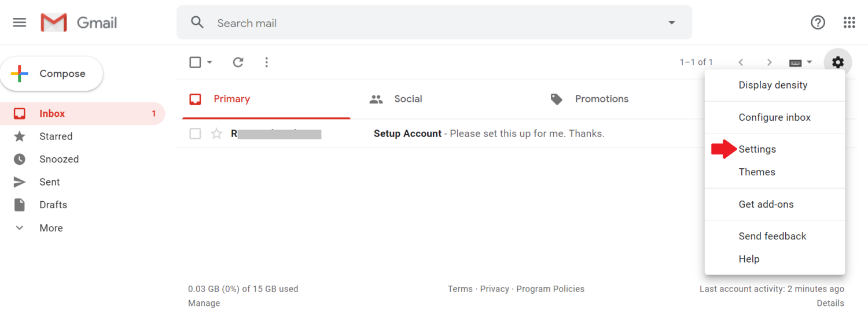868x318 pixels.
Task: Open the Manage storage link
Action: click(x=204, y=303)
